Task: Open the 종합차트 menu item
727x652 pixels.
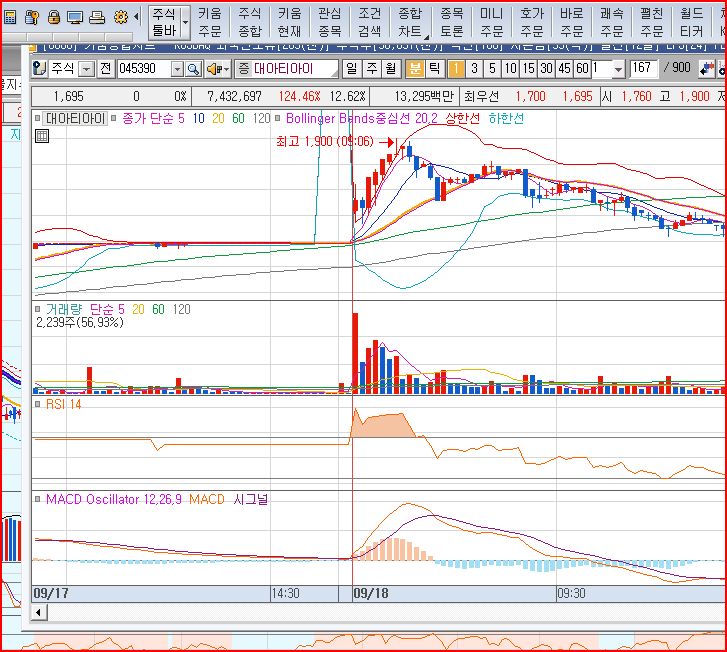Action: [x=410, y=22]
